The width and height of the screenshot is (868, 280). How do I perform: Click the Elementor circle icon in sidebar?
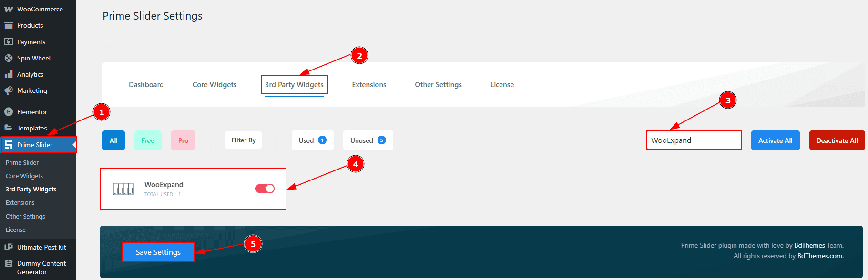click(x=9, y=112)
